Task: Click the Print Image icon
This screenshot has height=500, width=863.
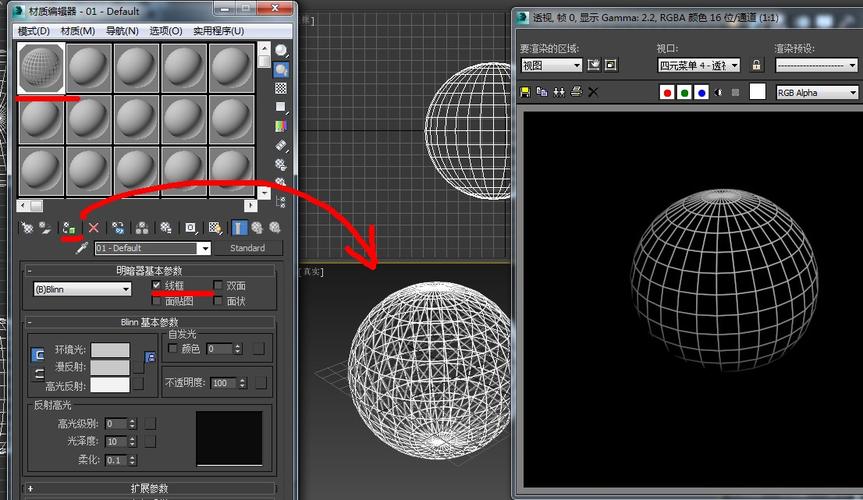Action: (x=575, y=92)
